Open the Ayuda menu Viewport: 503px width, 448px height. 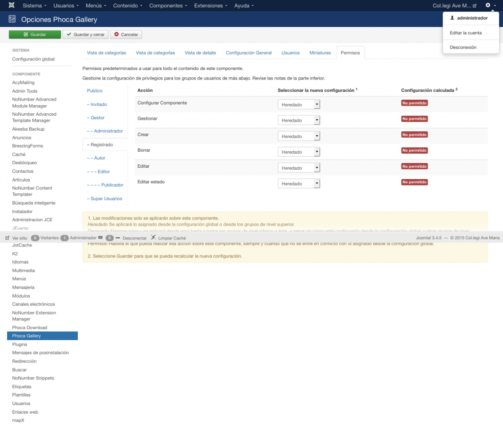coord(244,5)
